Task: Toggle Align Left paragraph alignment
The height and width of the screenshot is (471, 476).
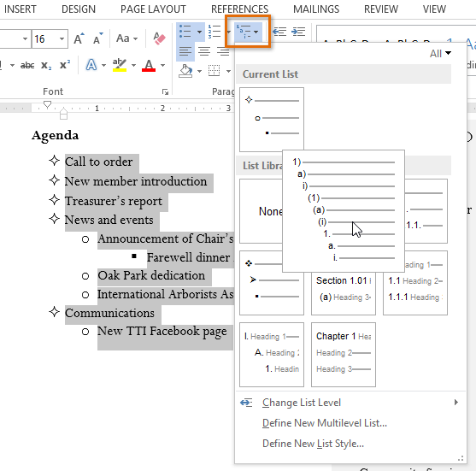Action: pos(185,51)
